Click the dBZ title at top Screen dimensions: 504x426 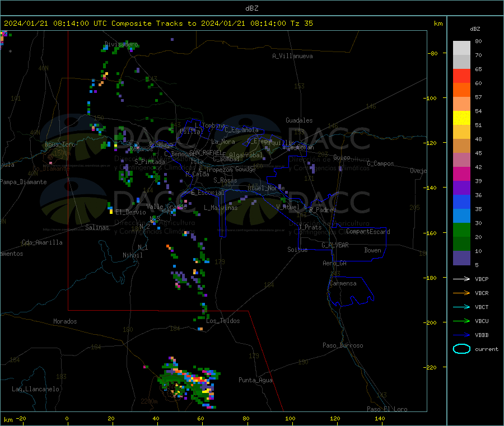tap(251, 8)
